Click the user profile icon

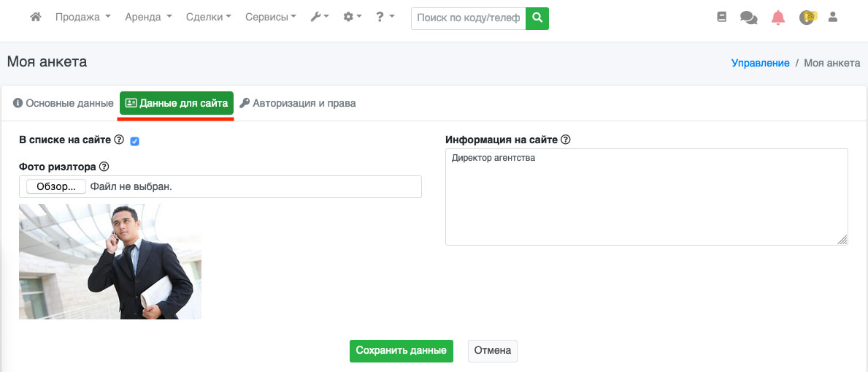(832, 17)
